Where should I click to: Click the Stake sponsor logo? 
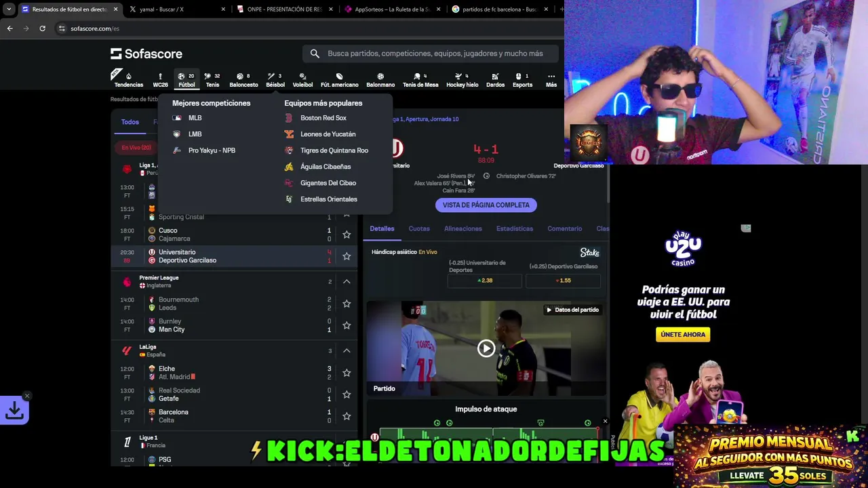point(589,252)
